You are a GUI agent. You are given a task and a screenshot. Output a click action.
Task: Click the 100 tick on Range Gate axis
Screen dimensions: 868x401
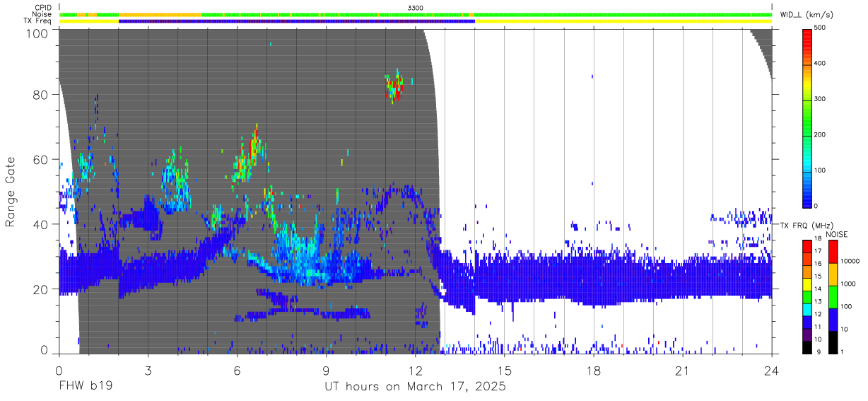pos(37,33)
